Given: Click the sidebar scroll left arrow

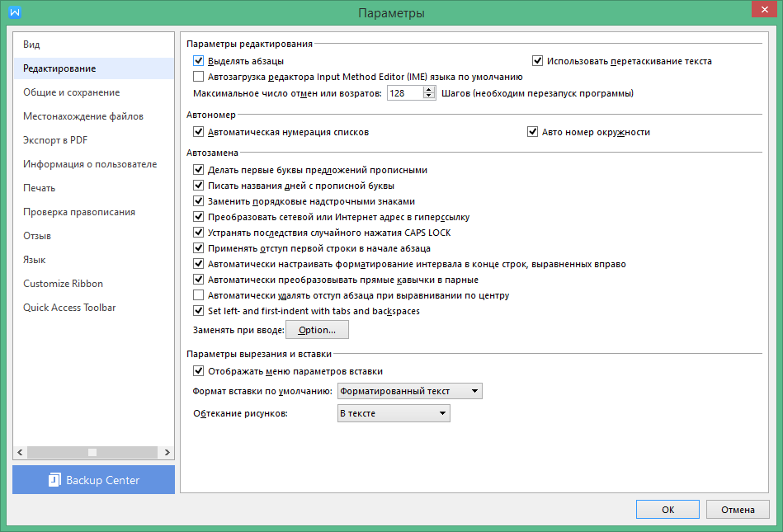Looking at the screenshot, I should 20,452.
